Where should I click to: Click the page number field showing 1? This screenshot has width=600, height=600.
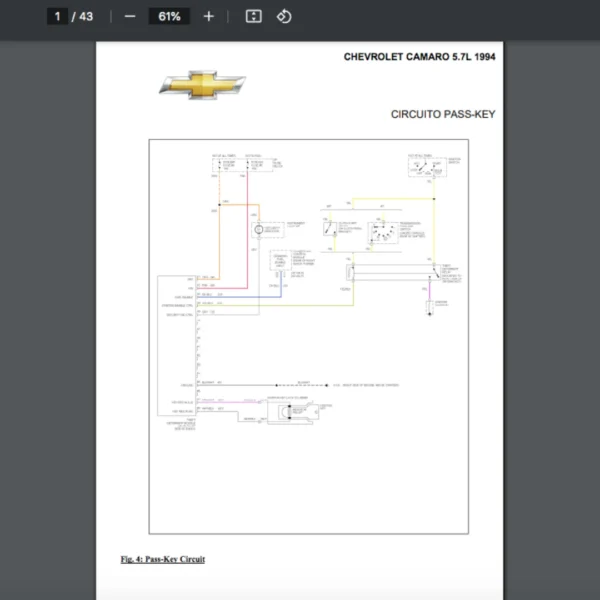57,16
